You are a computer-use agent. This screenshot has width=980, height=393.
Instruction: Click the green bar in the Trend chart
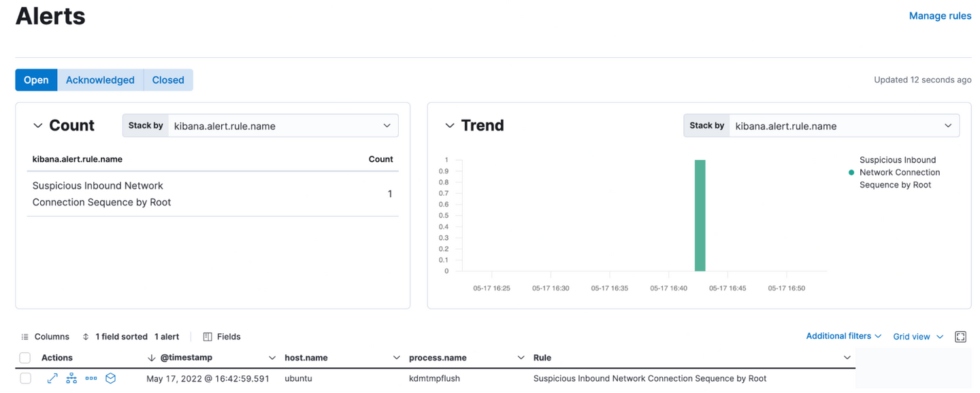pyautogui.click(x=700, y=216)
